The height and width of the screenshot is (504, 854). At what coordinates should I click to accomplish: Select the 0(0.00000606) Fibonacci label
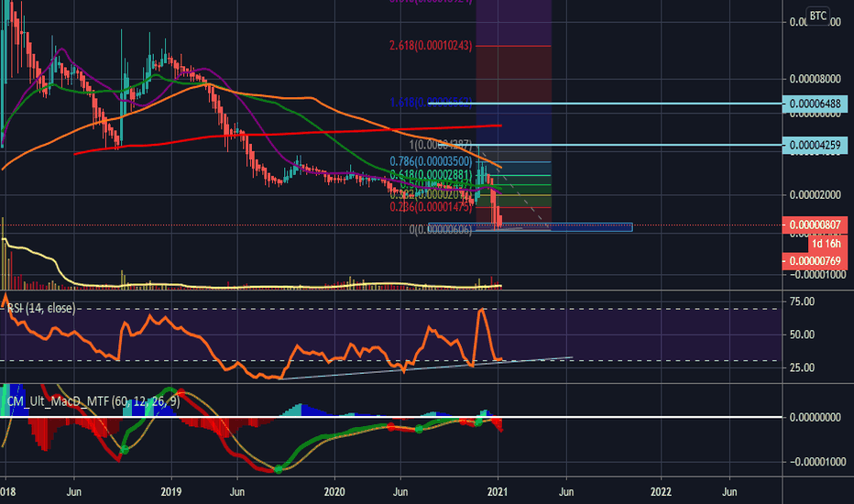coord(441,230)
